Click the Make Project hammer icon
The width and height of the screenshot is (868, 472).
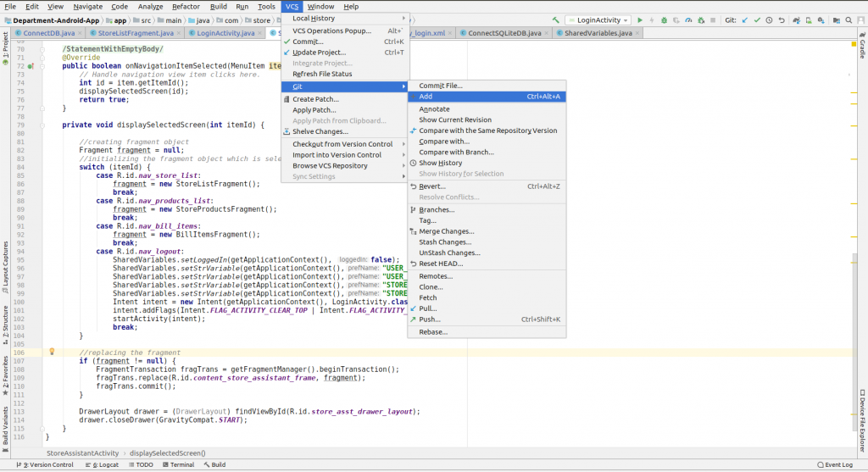(556, 20)
